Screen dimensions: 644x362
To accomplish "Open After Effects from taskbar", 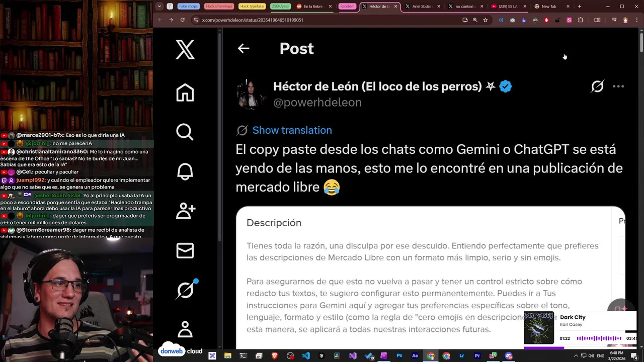I will pos(415,356).
